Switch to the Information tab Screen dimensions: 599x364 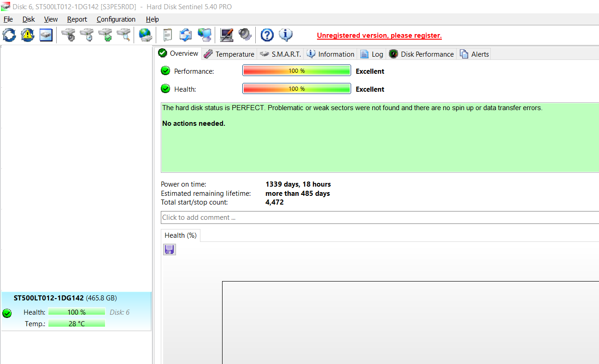[330, 54]
